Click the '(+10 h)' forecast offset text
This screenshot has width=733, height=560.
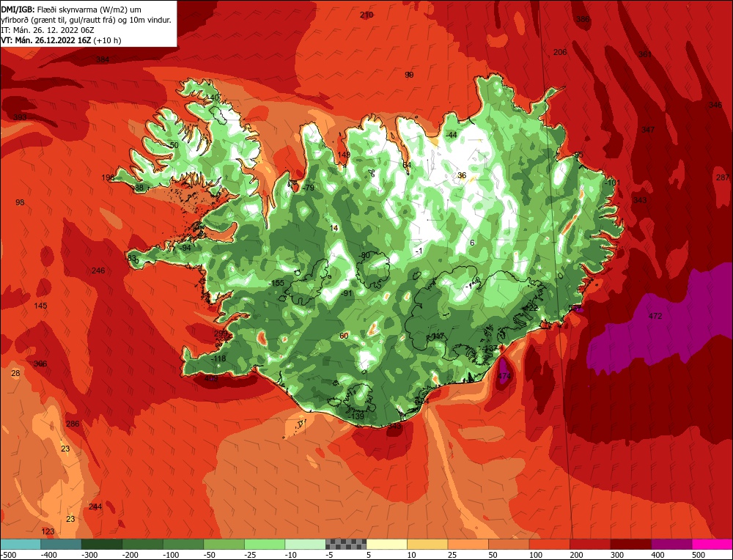coord(107,40)
